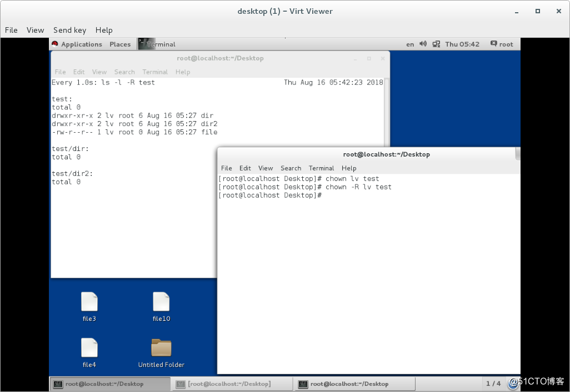Screen dimensions: 570x392
Task: Switch to third taskbar terminal window
Action: point(354,384)
